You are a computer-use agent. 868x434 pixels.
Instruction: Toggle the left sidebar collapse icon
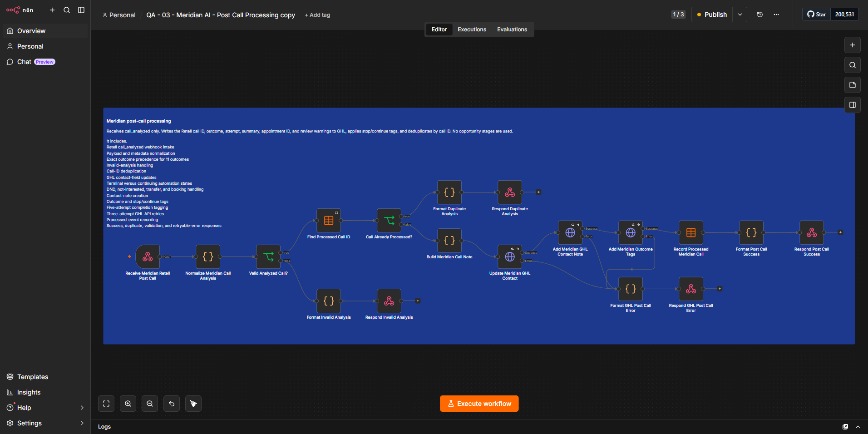[81, 10]
